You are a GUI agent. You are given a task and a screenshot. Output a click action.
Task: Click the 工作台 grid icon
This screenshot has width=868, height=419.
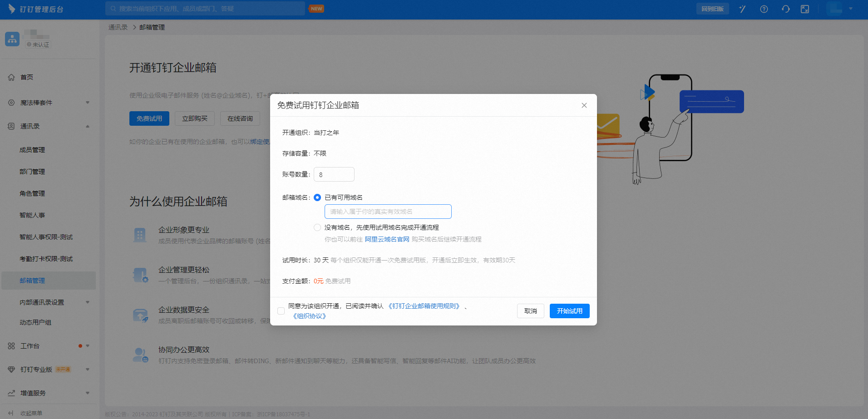coord(11,346)
